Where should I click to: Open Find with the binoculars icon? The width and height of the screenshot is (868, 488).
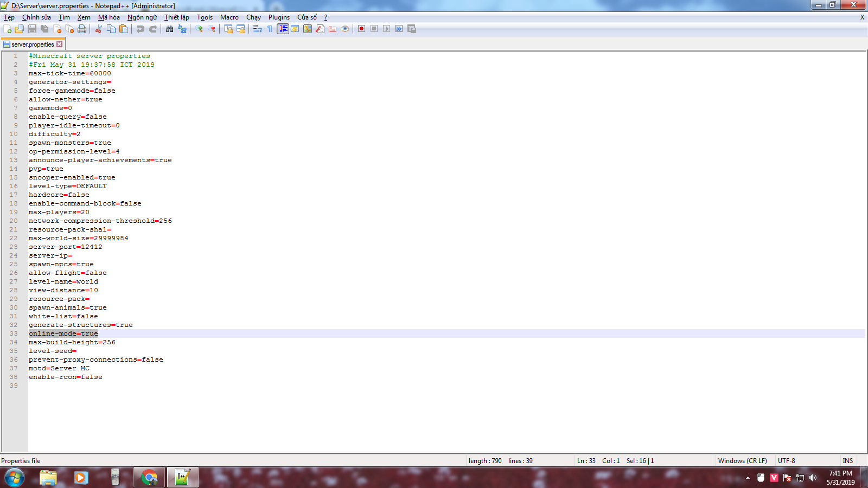170,29
